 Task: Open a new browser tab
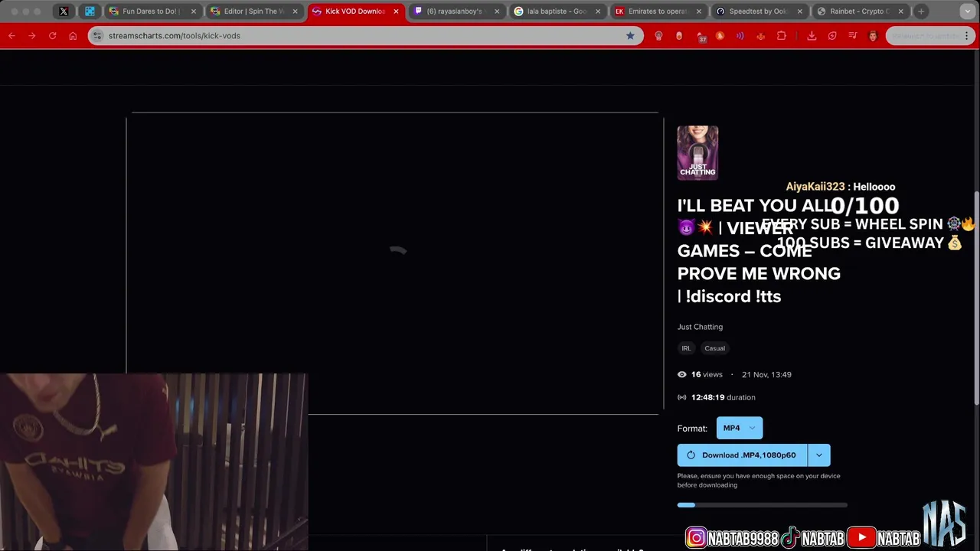pyautogui.click(x=921, y=11)
